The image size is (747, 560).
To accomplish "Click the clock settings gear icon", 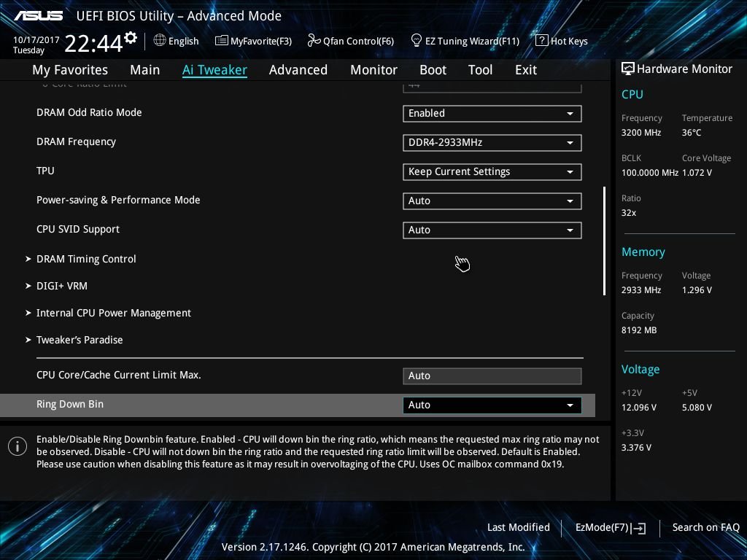I will pos(131,38).
